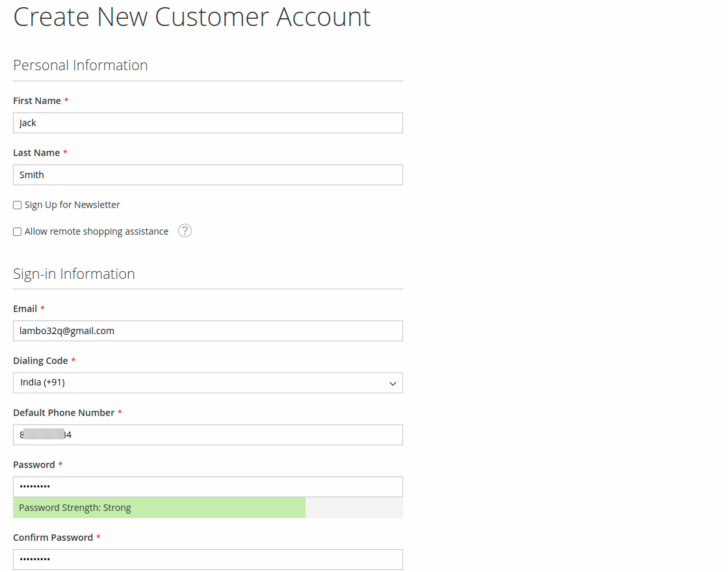Click the Password Strength: Strong indicator bar
Image resolution: width=728 pixels, height=572 pixels.
point(159,507)
